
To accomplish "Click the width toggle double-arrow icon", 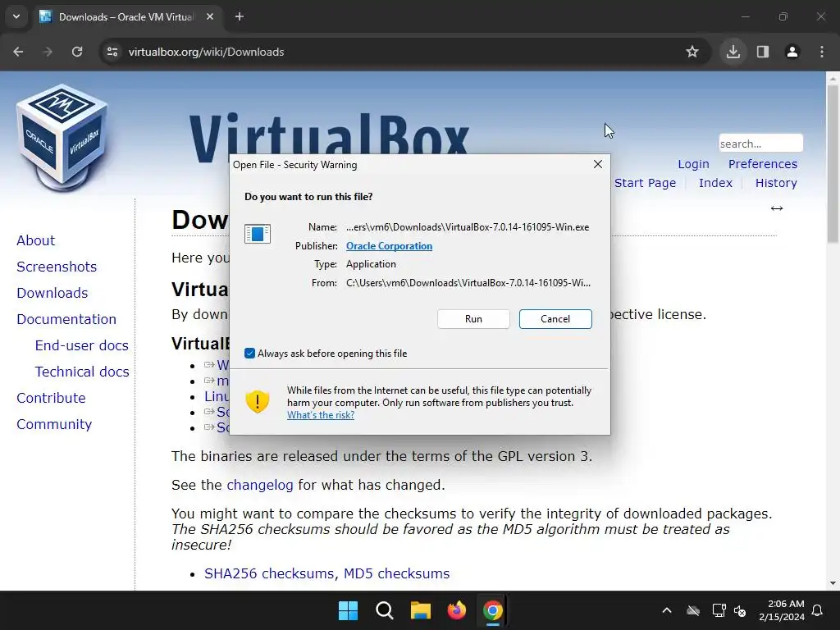I will click(x=776, y=208).
